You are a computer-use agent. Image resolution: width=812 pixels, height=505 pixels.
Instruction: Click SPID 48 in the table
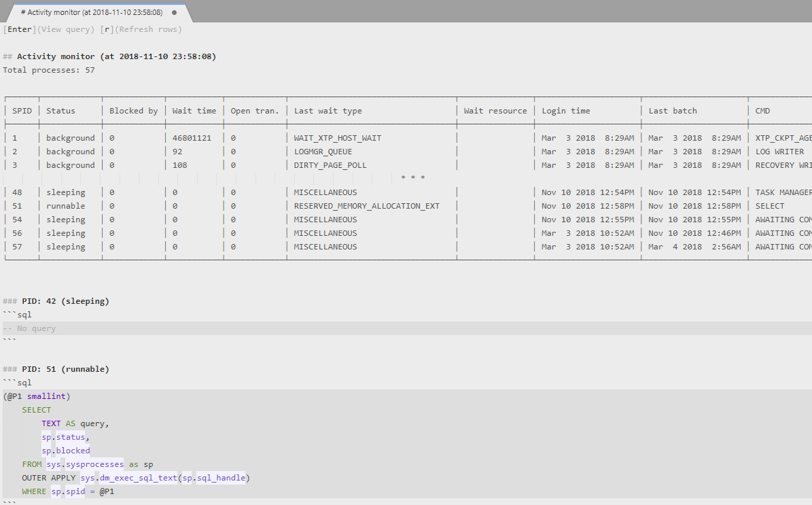tap(17, 192)
